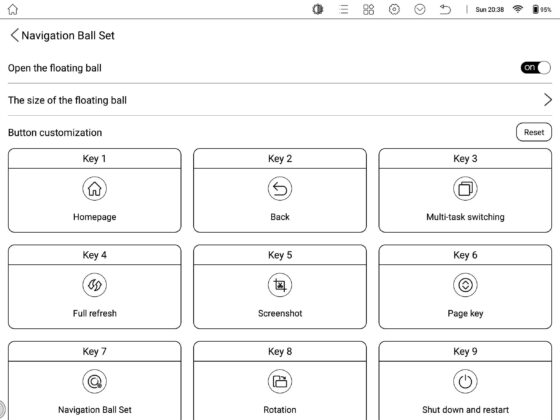Open the Key 1 header
The height and width of the screenshot is (420, 560).
click(94, 159)
